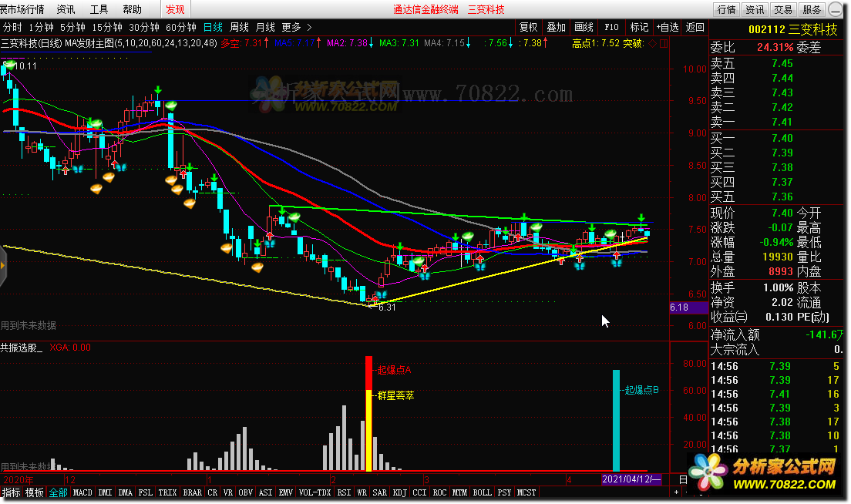Open the 更多 timeframe list
851x504 pixels.
[x=291, y=27]
